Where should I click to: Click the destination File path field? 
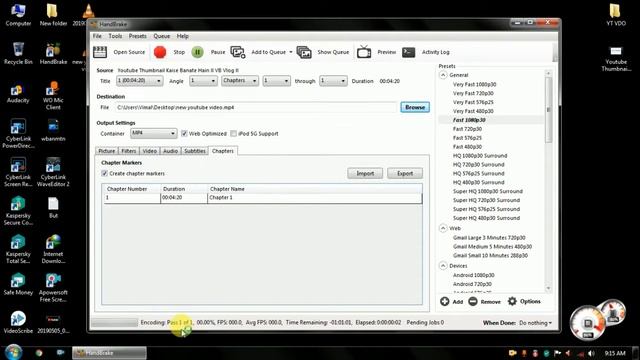pos(256,107)
